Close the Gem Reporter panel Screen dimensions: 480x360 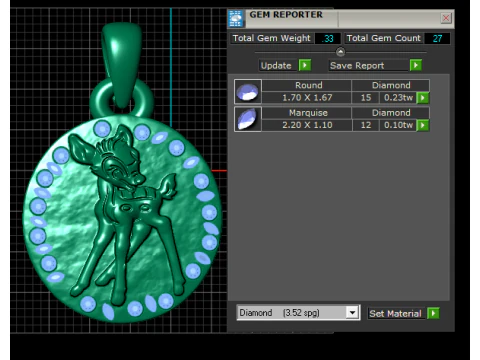point(446,18)
